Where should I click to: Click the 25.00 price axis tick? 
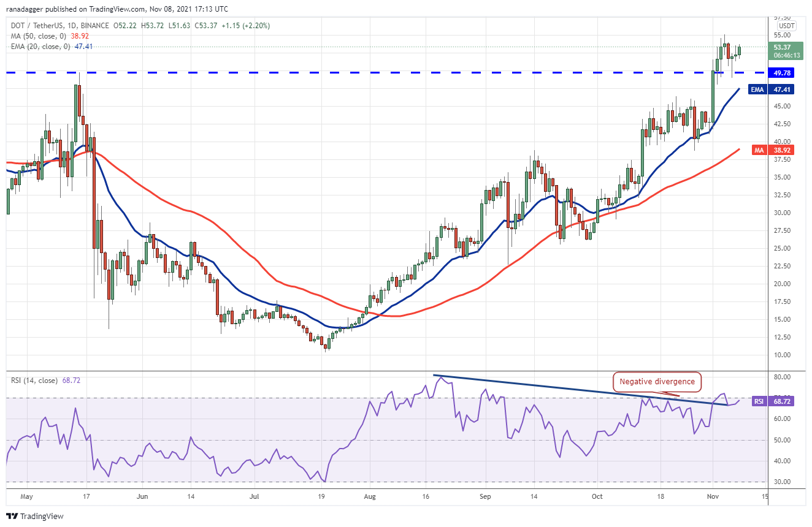point(782,248)
